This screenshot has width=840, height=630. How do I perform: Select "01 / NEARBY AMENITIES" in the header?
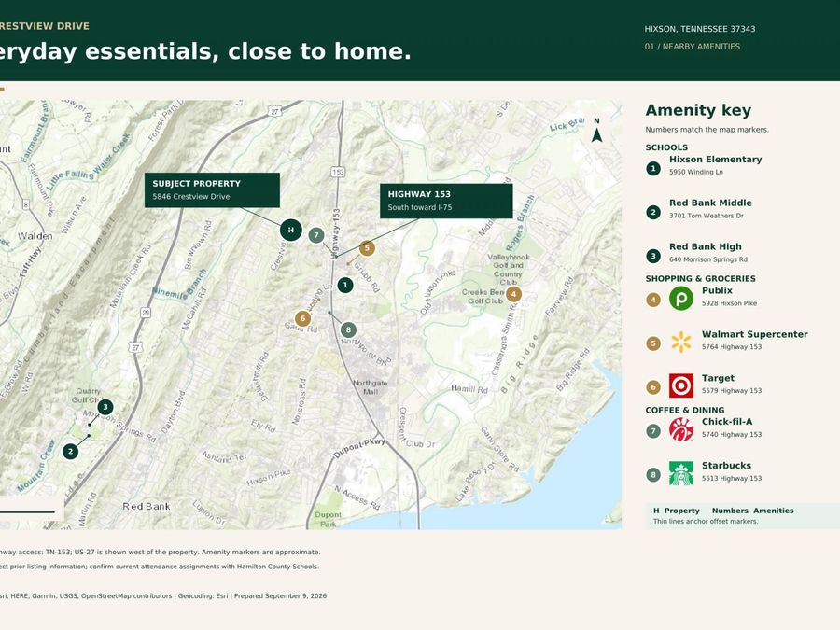click(x=693, y=47)
